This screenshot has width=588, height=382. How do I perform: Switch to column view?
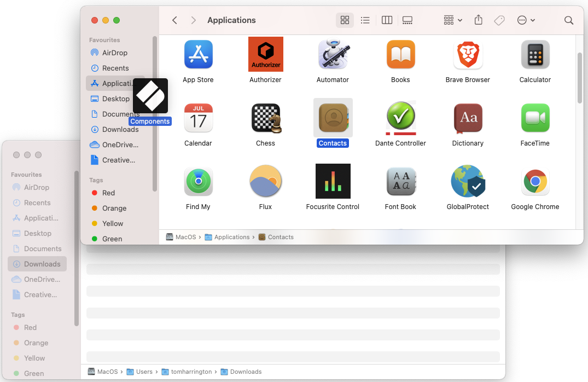coord(387,20)
